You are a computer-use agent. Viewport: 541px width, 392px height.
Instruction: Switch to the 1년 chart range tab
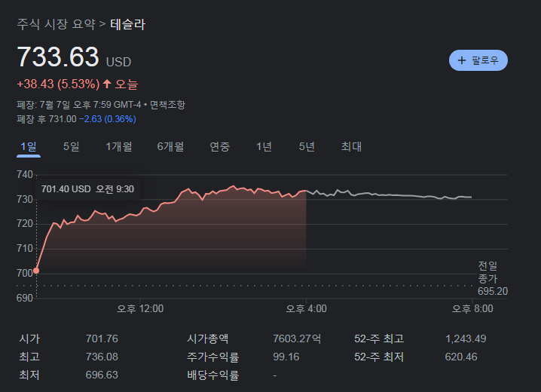point(264,147)
